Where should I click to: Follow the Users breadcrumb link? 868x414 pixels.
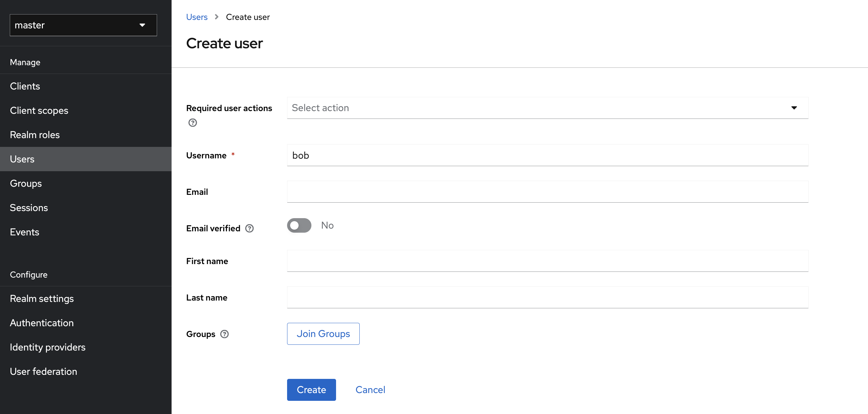click(x=197, y=17)
